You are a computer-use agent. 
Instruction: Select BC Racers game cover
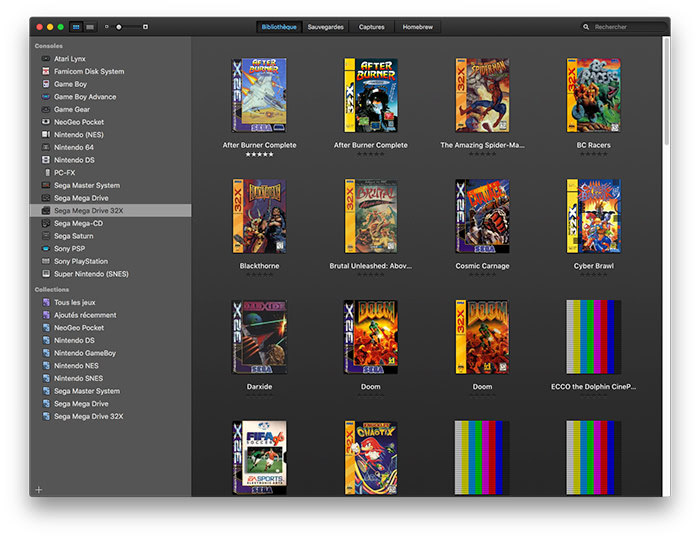pyautogui.click(x=593, y=95)
